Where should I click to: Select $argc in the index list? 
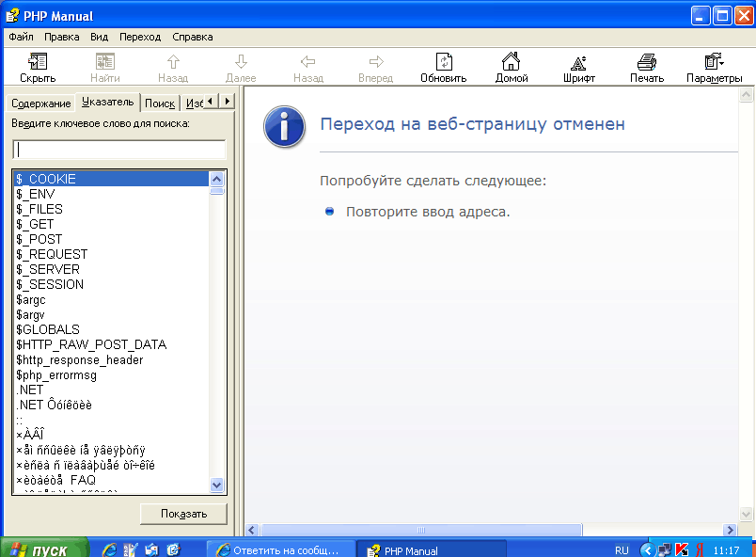[111, 299]
